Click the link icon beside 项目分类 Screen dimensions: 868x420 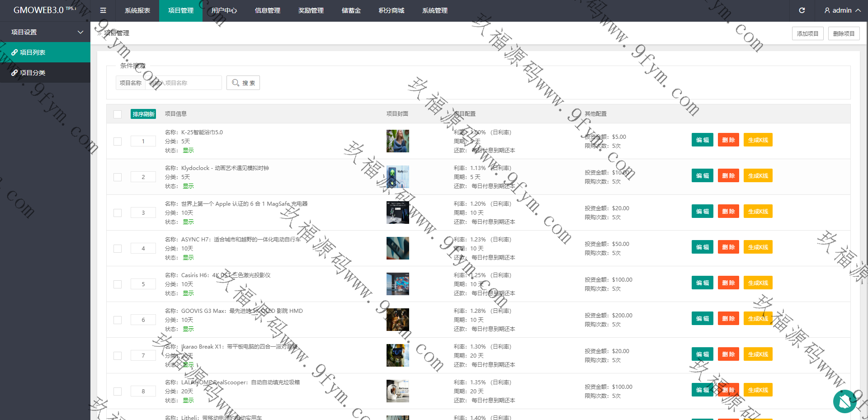coord(14,73)
